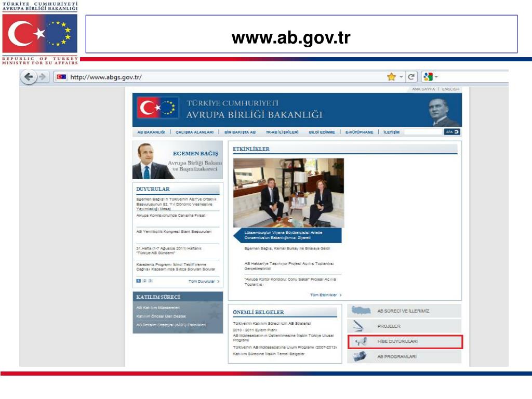Open the BİR BAKIŞTA AB menu

[240, 132]
